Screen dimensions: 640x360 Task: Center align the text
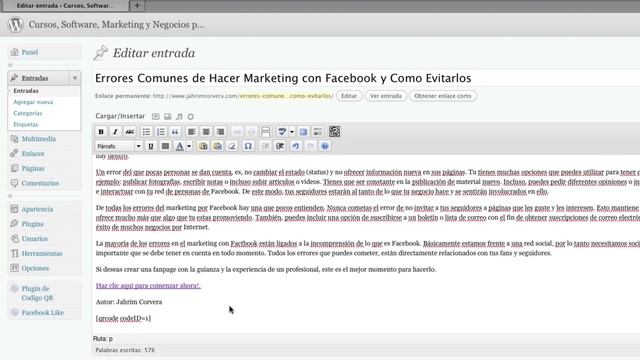click(x=206, y=132)
